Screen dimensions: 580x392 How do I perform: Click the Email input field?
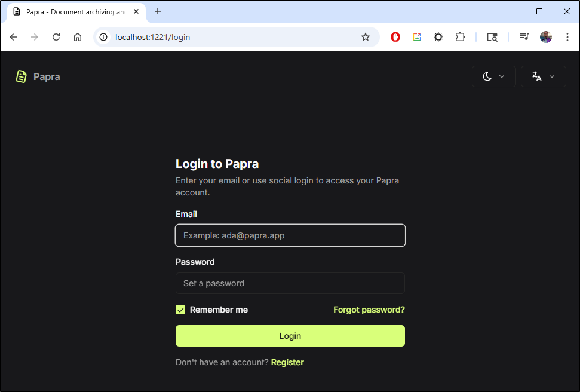click(290, 235)
